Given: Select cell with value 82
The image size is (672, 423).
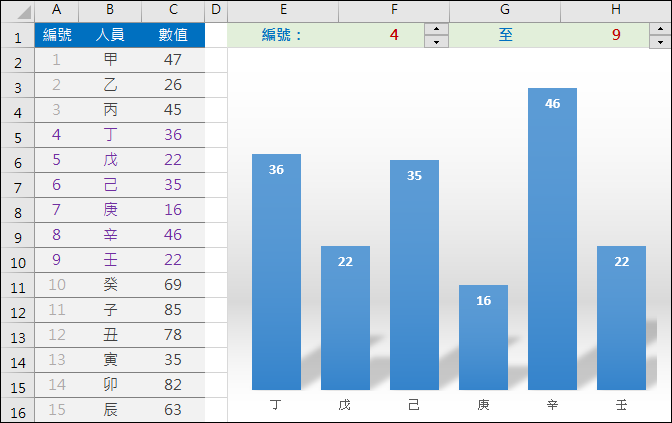Looking at the screenshot, I should tap(173, 385).
